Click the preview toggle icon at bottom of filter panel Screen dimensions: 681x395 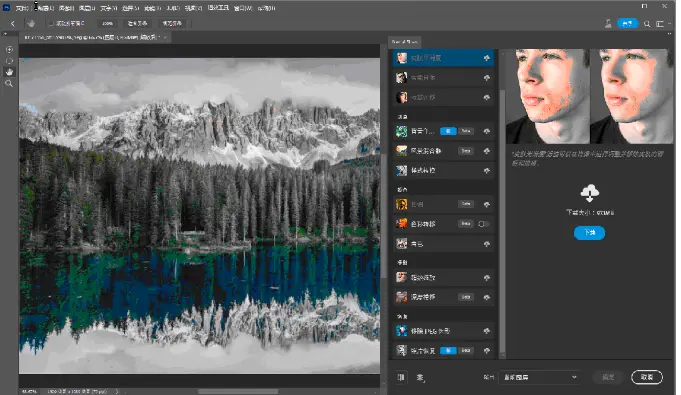pyautogui.click(x=401, y=377)
